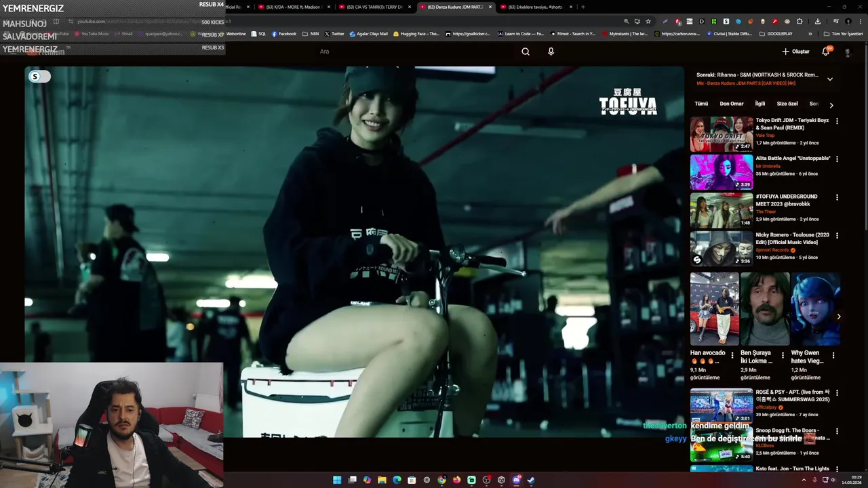Switch to CIA VS TANRI browser tab
Viewport: 868px width, 488px height.
pos(374,7)
